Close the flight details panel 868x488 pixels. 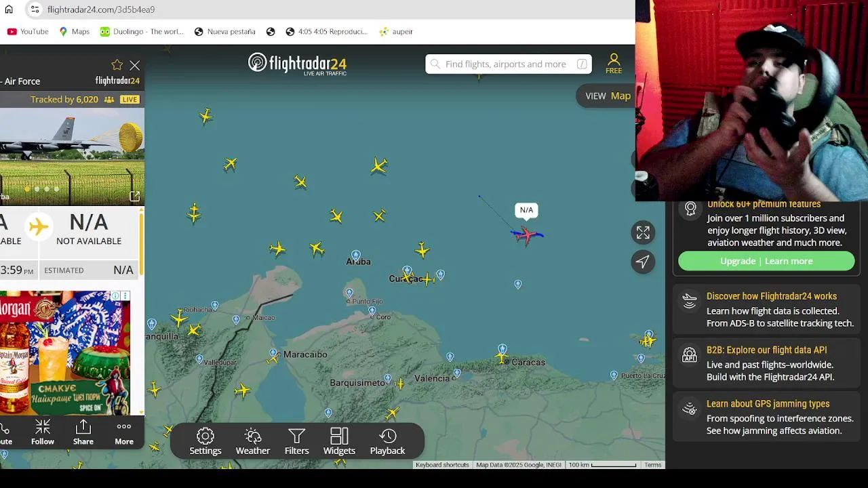point(135,66)
